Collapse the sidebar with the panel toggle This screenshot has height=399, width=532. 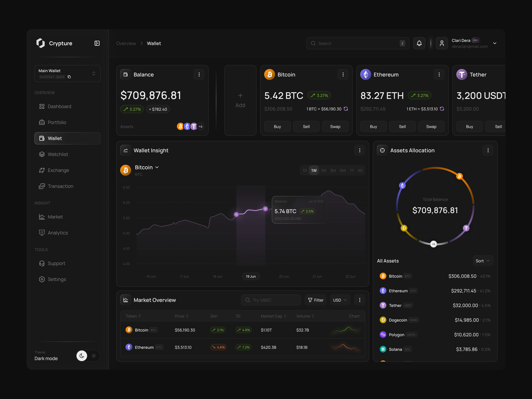point(97,43)
